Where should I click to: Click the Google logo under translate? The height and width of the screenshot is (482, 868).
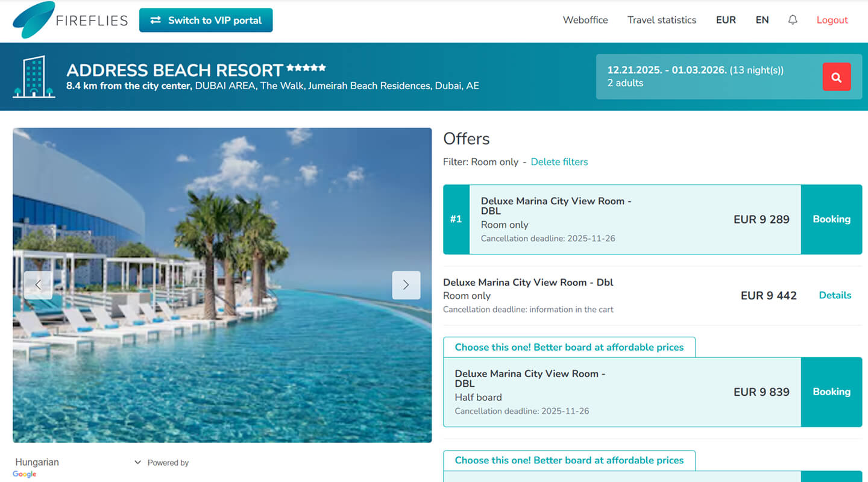tap(25, 474)
